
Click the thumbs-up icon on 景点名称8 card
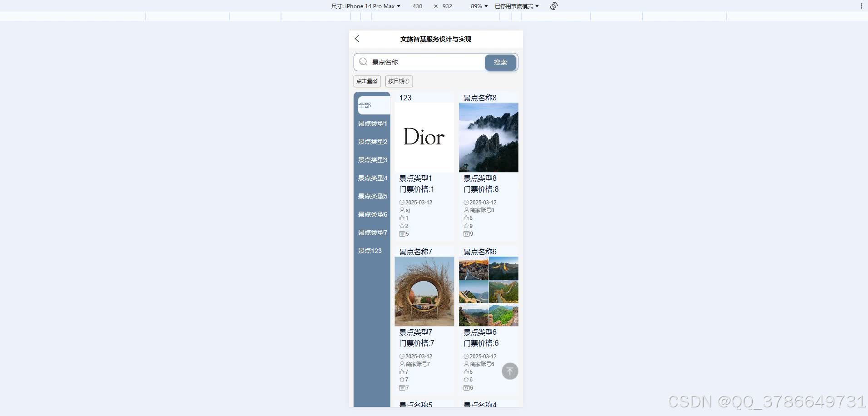[466, 218]
